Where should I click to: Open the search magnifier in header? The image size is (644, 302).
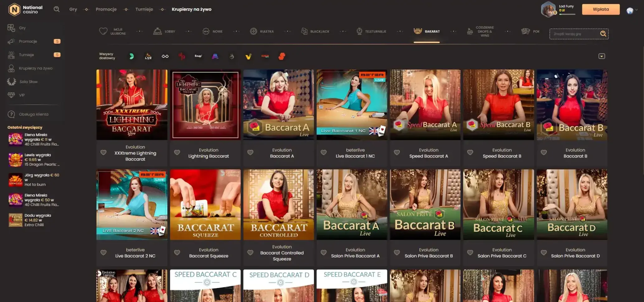coord(56,9)
